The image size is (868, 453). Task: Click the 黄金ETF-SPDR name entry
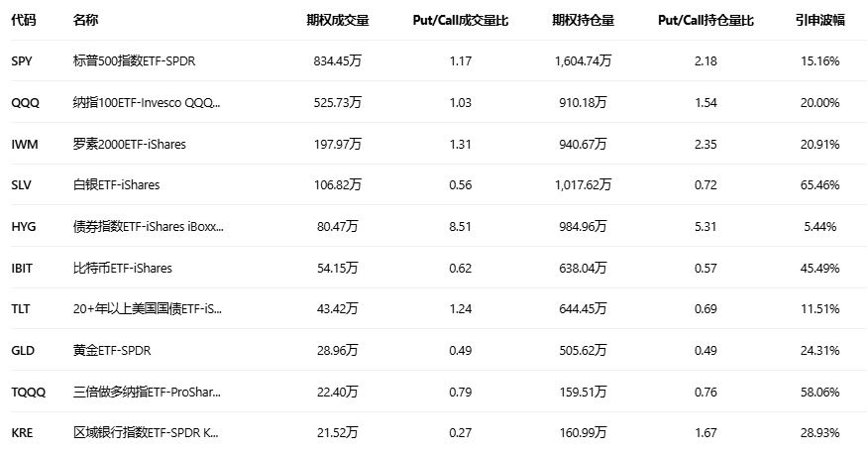[x=112, y=351]
